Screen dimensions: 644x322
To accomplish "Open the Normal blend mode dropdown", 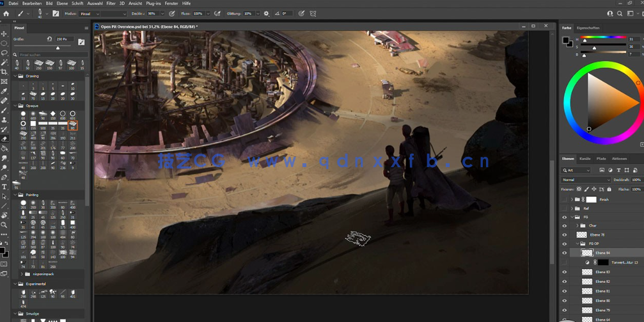I will [x=585, y=180].
